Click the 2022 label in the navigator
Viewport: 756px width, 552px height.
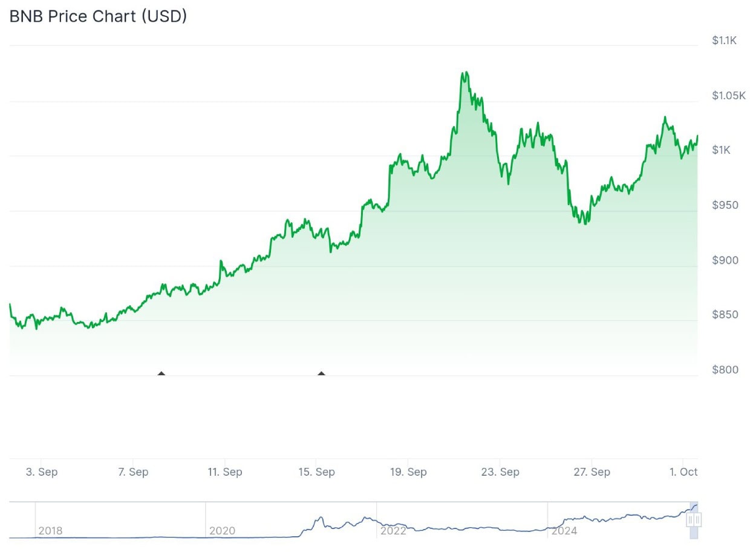pos(393,531)
